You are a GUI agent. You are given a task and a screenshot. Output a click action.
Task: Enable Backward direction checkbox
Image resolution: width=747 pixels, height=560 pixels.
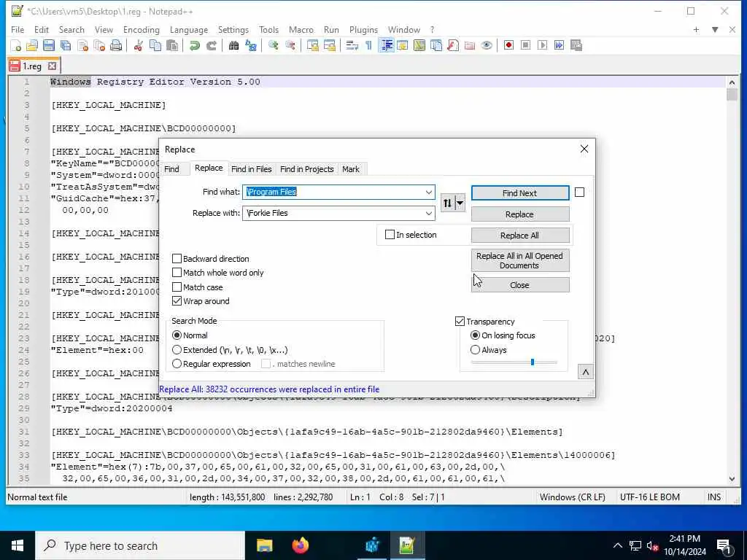(x=177, y=259)
